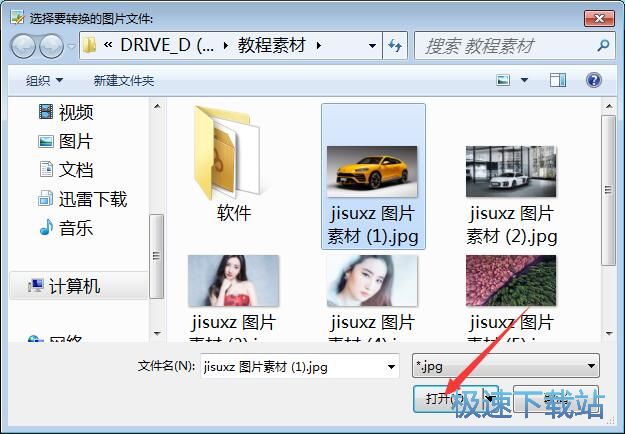
Task: Click the folder icon in address bar
Action: [x=90, y=45]
